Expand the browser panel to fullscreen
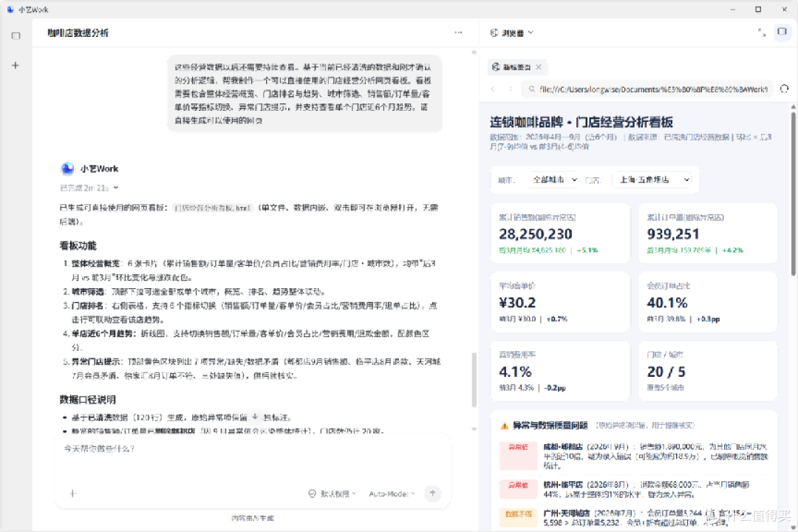Image resolution: width=798 pixels, height=532 pixels. click(761, 33)
